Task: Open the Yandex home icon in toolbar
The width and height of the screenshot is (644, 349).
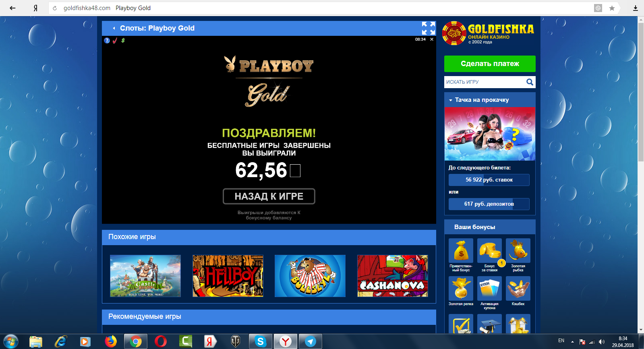Action: [x=35, y=8]
